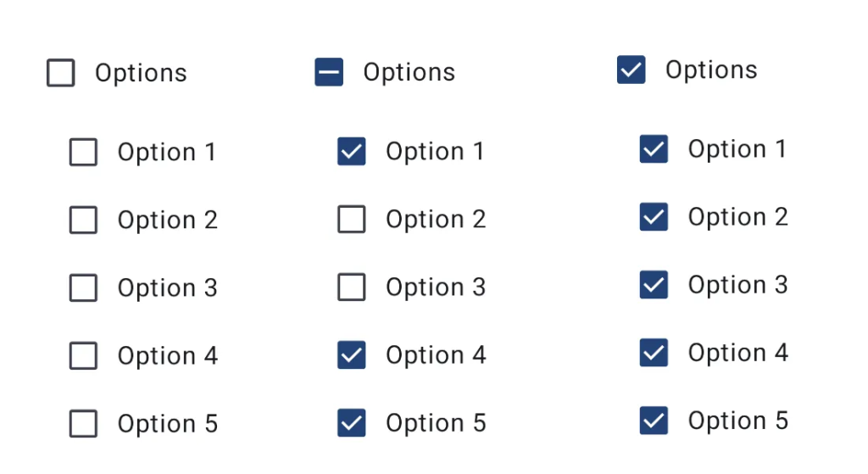Uncheck Option 1 in the partially selected group
Image resolution: width=868 pixels, height=474 pixels.
click(352, 152)
